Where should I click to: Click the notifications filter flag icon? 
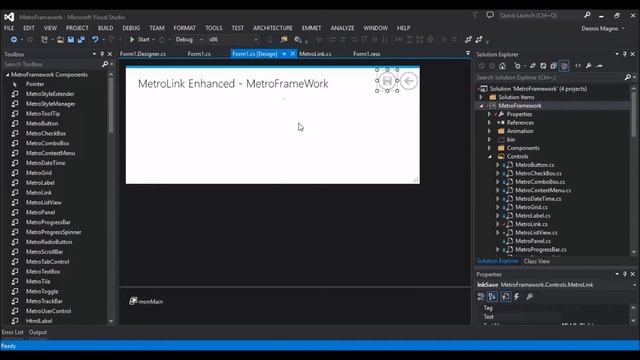[475, 15]
